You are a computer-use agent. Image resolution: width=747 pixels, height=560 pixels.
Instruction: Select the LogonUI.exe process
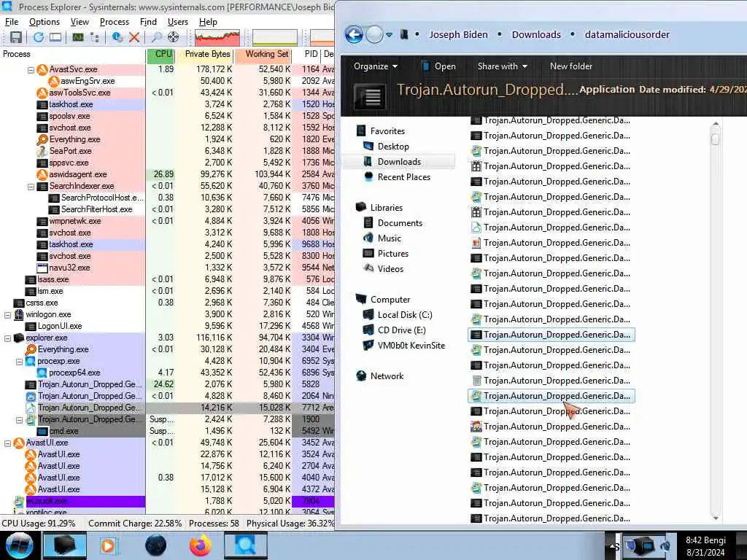pyautogui.click(x=167, y=326)
